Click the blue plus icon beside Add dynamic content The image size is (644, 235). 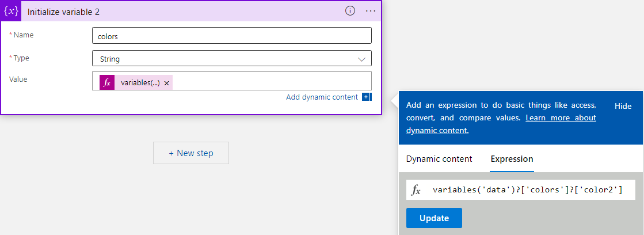367,97
